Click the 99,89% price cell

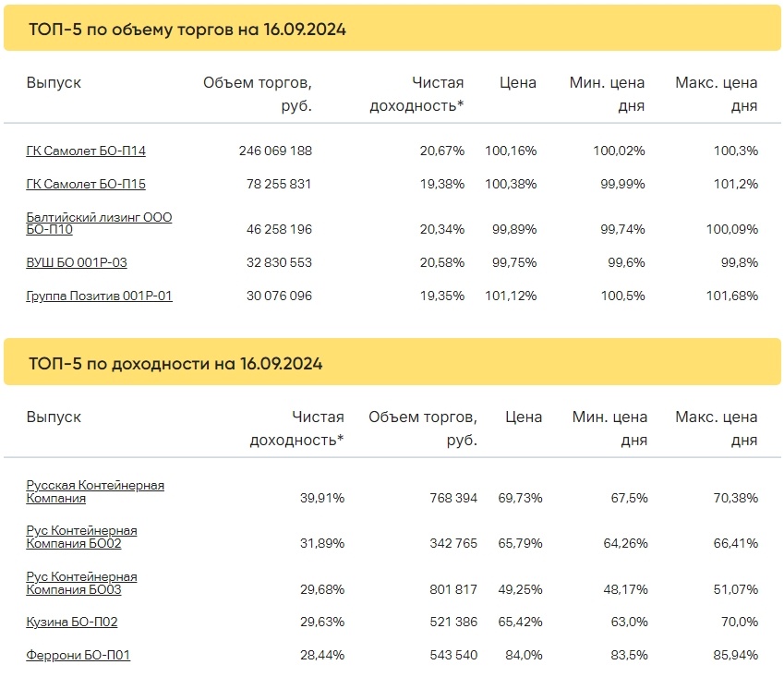(514, 229)
